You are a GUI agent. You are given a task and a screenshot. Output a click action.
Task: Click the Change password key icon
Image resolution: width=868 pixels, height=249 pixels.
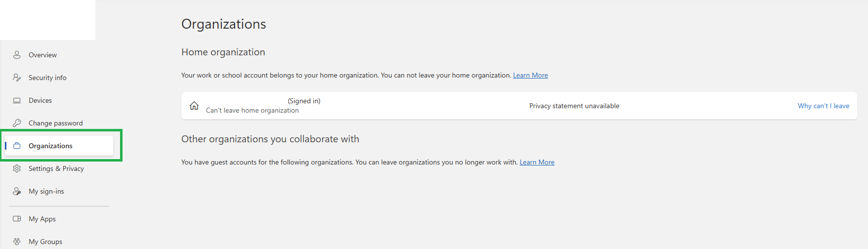tap(17, 123)
